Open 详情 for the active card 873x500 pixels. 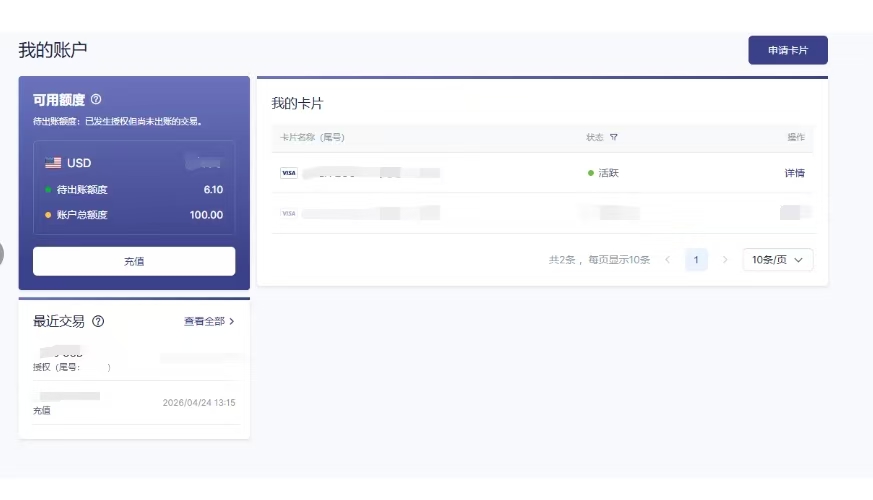coord(794,173)
